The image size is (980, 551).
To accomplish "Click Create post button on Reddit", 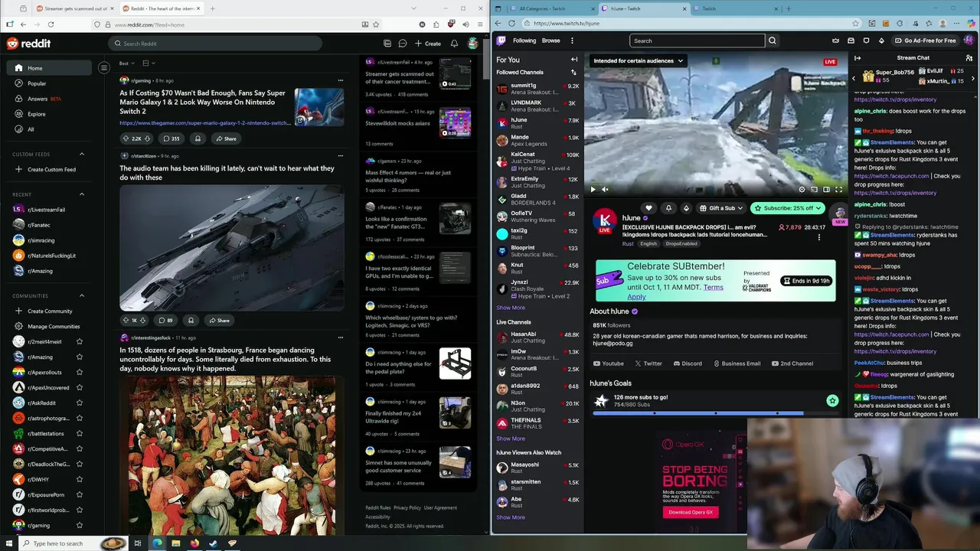I will tap(428, 44).
